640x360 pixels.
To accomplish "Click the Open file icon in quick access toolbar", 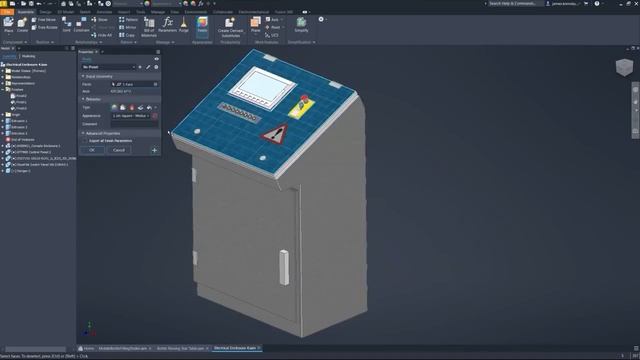I will point(23,3).
